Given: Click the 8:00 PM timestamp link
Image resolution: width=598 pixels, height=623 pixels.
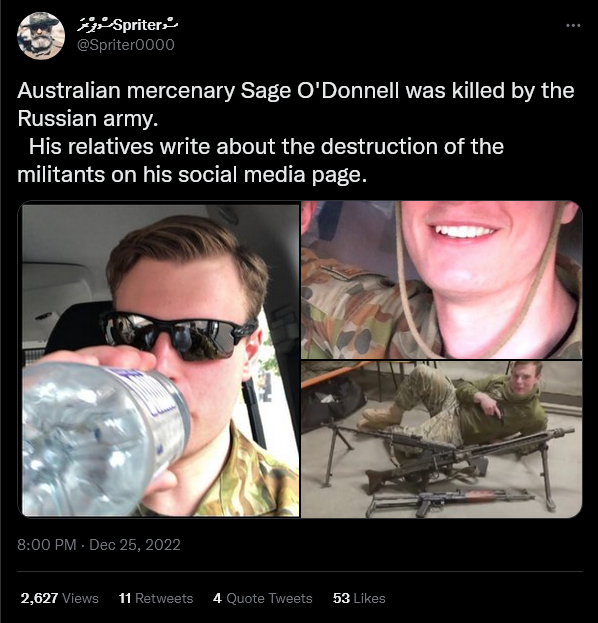Looking at the screenshot, I should tap(46, 544).
